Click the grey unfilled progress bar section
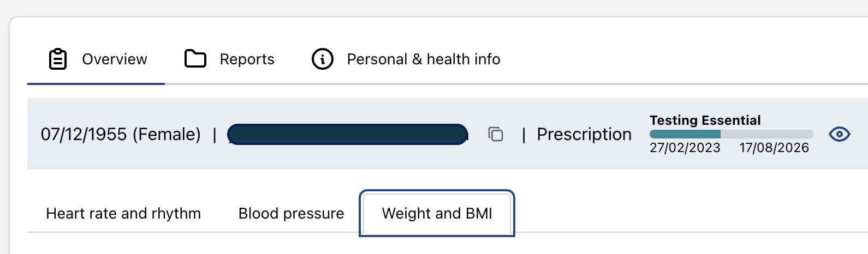Viewport: 868px width, 254px height. [766, 134]
